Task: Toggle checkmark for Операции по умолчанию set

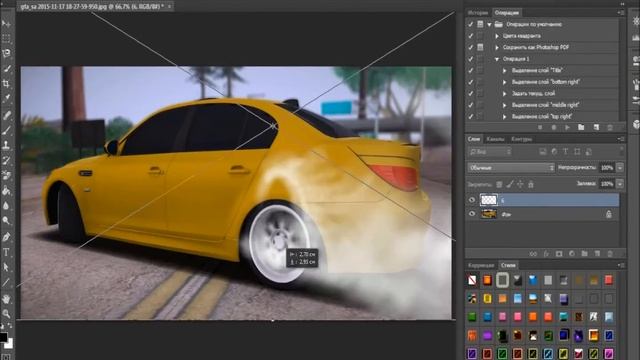Action: pyautogui.click(x=471, y=24)
